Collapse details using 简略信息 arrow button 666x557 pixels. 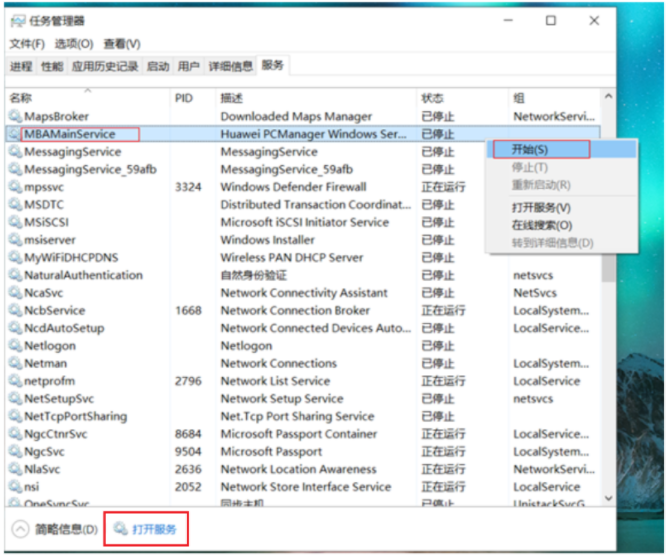20,528
